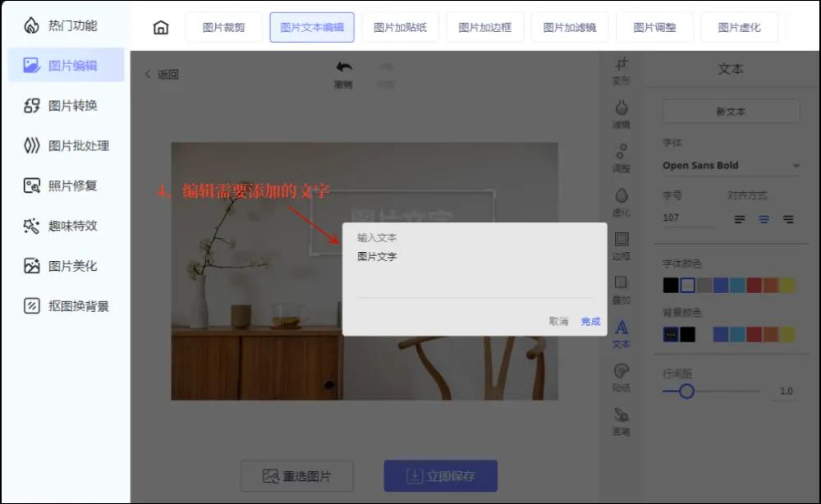This screenshot has height=504, width=821.
Task: Switch to right text alignment
Action: [x=789, y=219]
